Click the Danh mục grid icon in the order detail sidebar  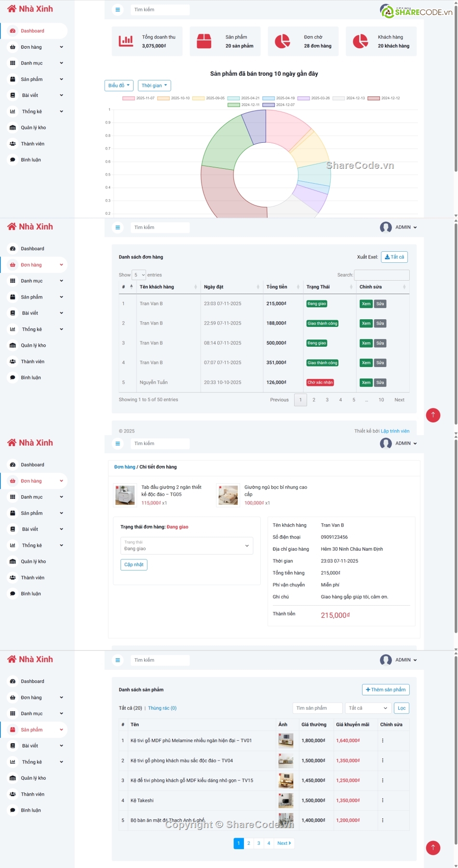pyautogui.click(x=13, y=497)
